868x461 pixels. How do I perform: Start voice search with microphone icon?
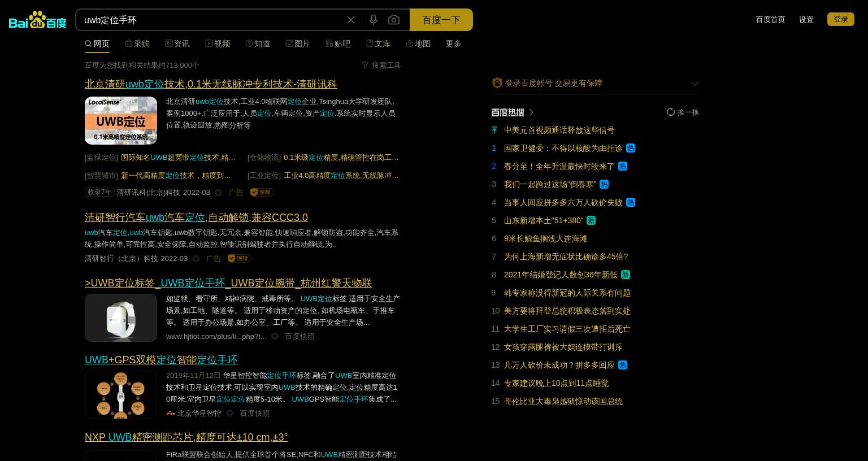click(x=374, y=20)
